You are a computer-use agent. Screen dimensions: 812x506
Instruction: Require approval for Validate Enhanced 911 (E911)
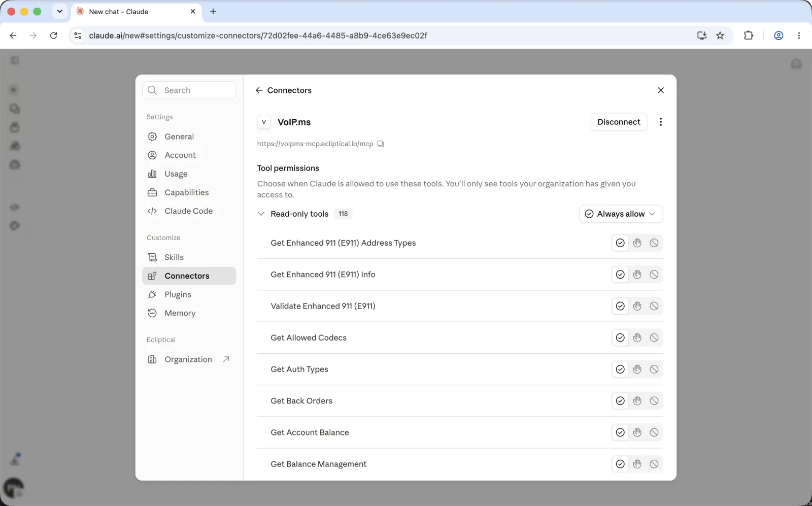click(x=637, y=306)
